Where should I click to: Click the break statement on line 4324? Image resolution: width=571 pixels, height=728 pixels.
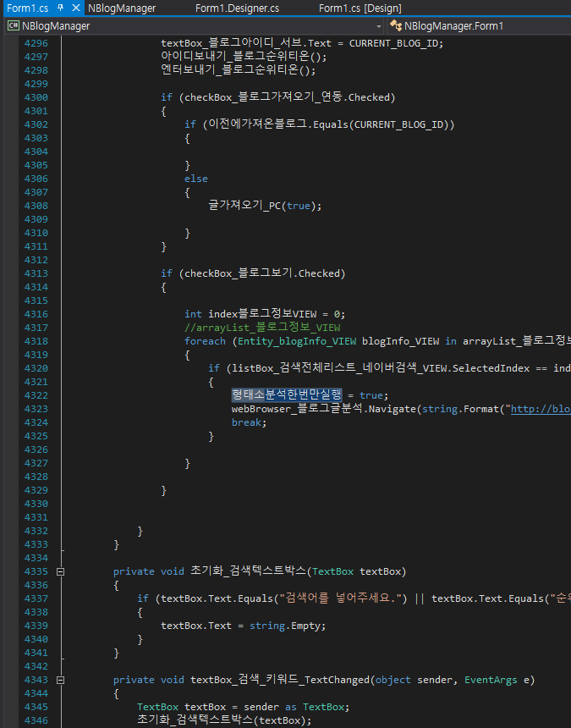click(x=249, y=422)
